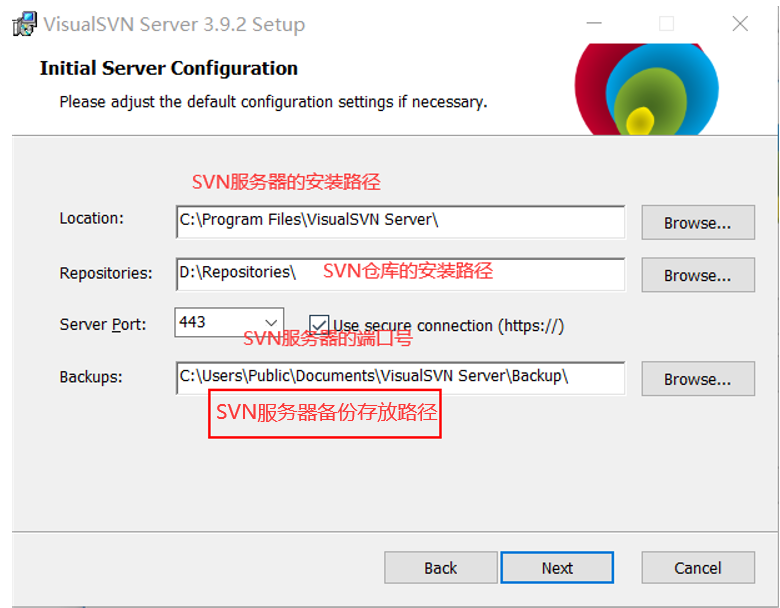Click the VisualSVN Server installer title icon

(24, 24)
